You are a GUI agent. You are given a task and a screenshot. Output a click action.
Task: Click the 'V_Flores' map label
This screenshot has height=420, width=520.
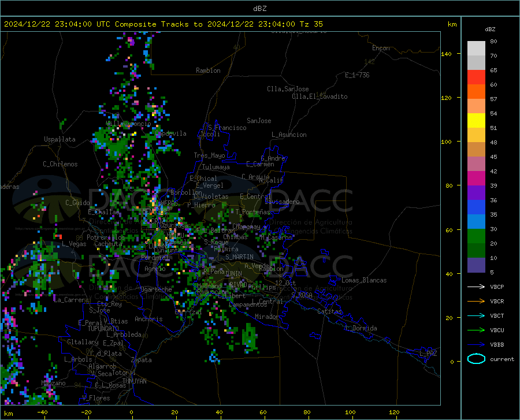pyautogui.click(x=96, y=398)
